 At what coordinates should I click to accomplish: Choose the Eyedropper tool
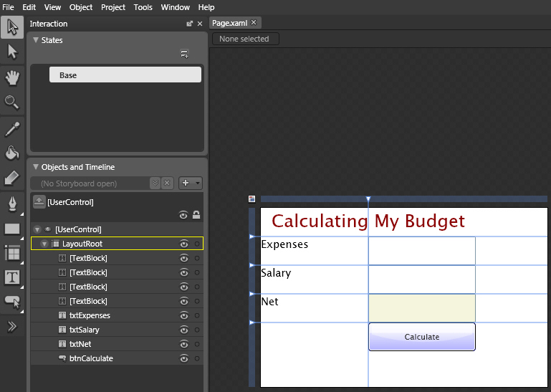tap(12, 129)
